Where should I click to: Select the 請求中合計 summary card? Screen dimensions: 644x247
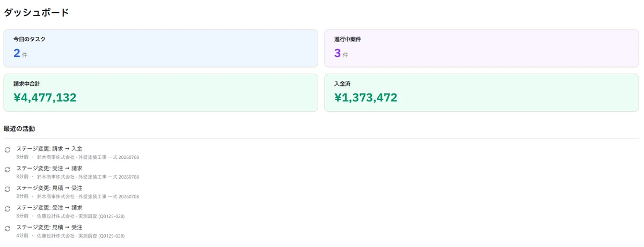161,93
